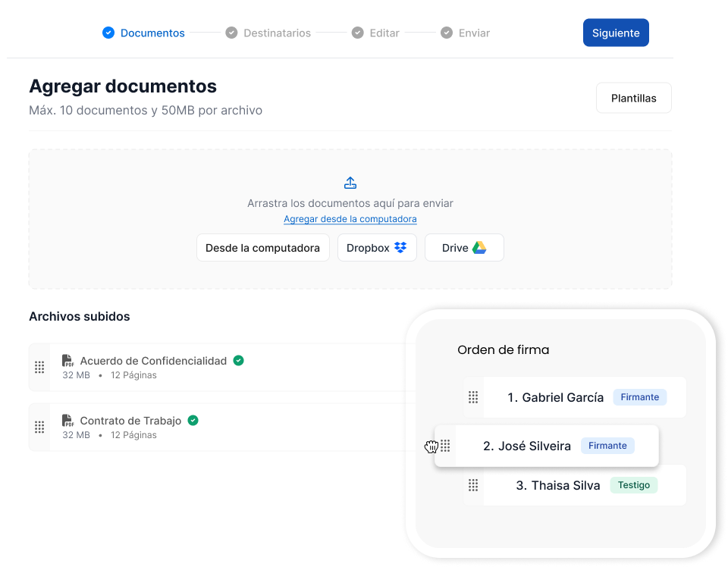Click the green verification check on Acuerdo de Confidencialidad
The height and width of the screenshot is (567, 728).
click(238, 360)
